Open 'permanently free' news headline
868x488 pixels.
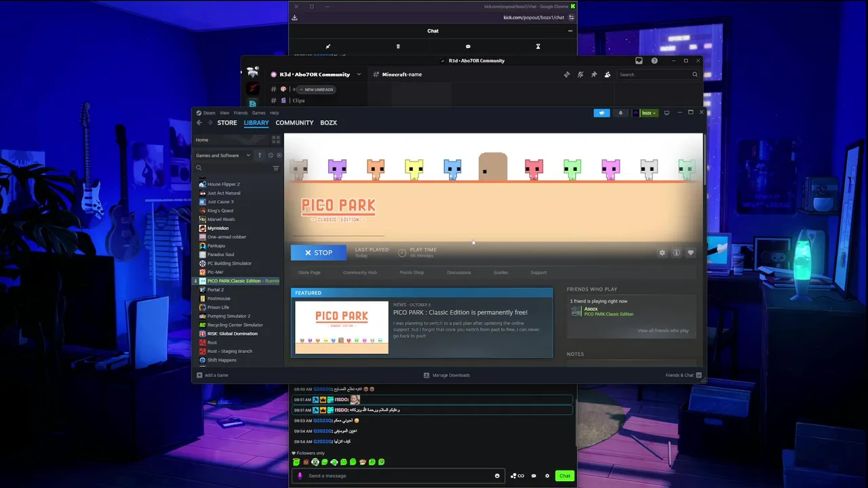click(460, 312)
